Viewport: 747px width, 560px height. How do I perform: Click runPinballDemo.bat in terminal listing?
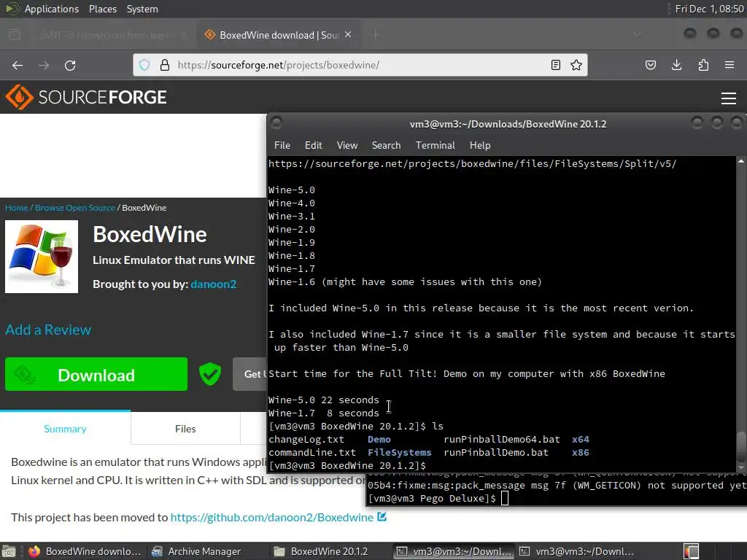pyautogui.click(x=496, y=452)
